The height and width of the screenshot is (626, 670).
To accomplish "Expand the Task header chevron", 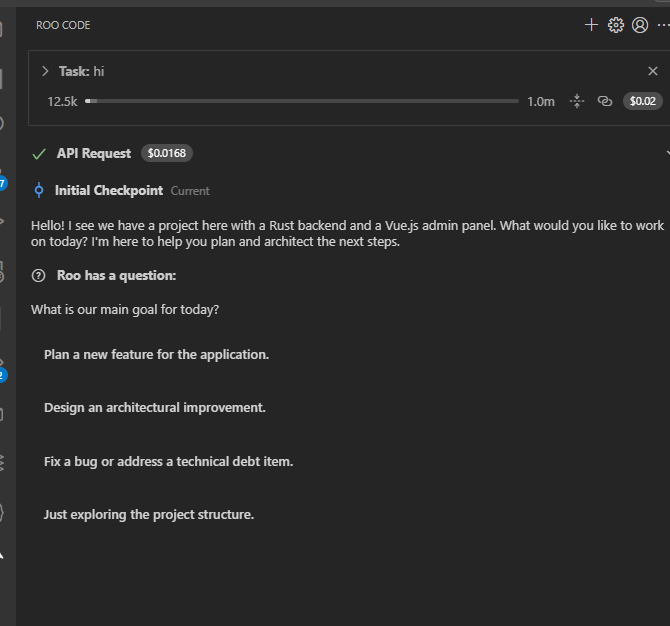I will coord(45,71).
